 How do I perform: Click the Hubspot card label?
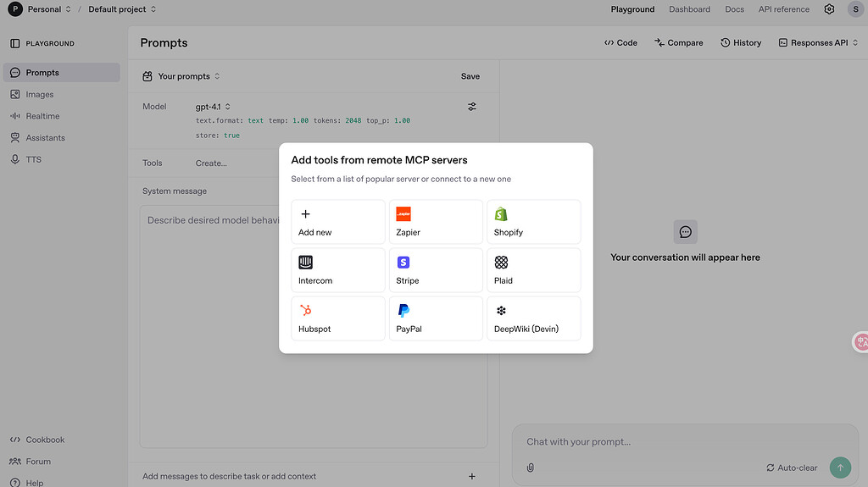(314, 329)
